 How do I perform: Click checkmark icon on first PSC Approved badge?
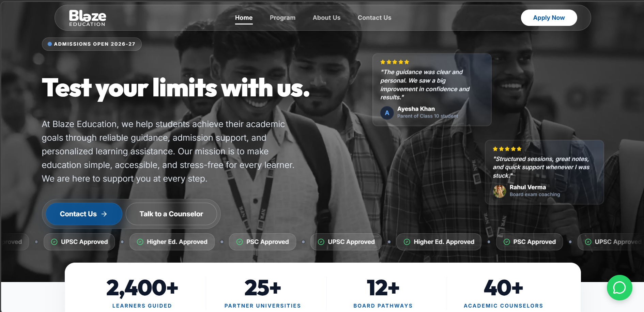pos(240,242)
